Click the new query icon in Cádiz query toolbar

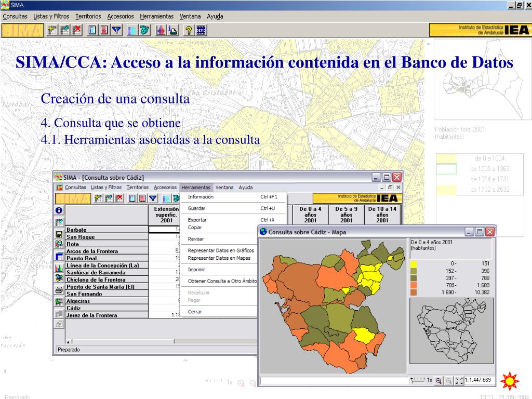point(98,198)
